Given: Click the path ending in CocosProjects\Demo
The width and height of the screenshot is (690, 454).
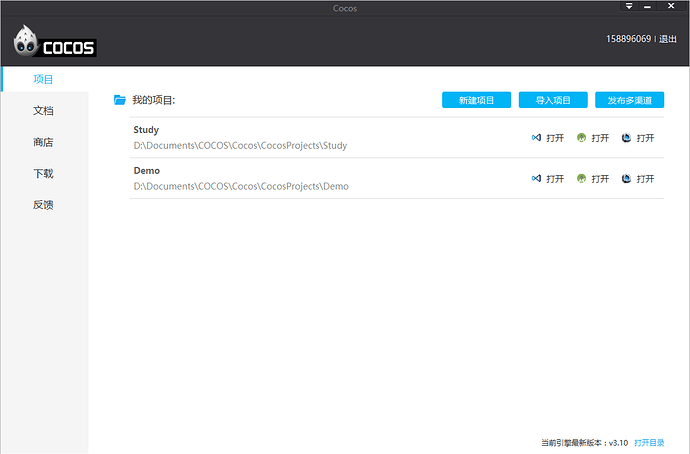Looking at the screenshot, I should (241, 187).
